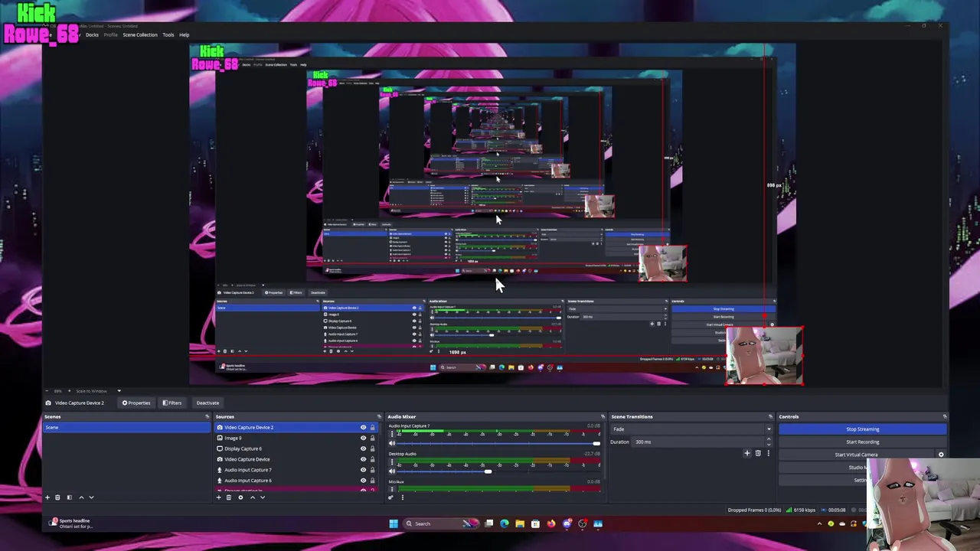Adjust Desktop Audio volume slider handle
This screenshot has width=980, height=551.
pos(488,471)
